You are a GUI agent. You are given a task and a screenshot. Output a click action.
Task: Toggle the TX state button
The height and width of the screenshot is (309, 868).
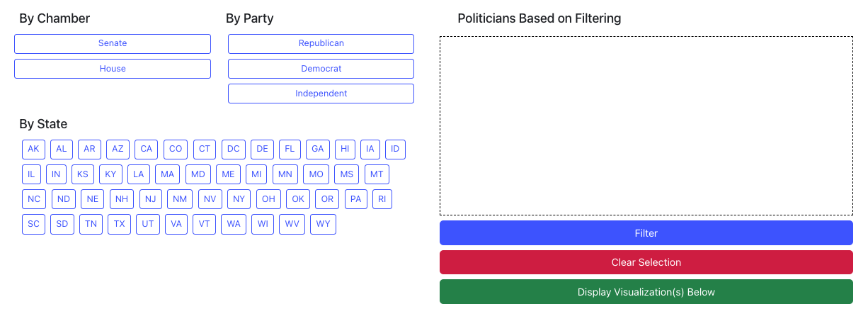[x=120, y=225]
